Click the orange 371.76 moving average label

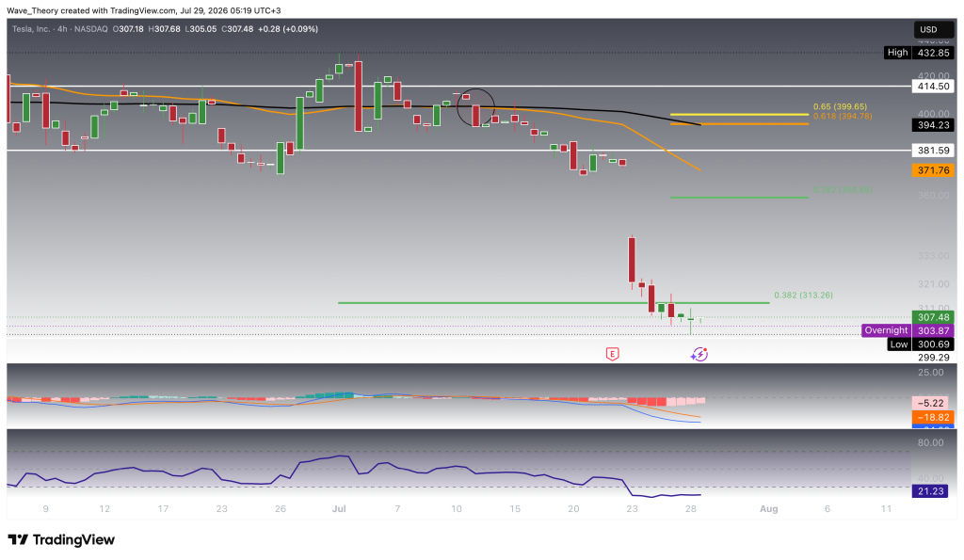coord(933,170)
